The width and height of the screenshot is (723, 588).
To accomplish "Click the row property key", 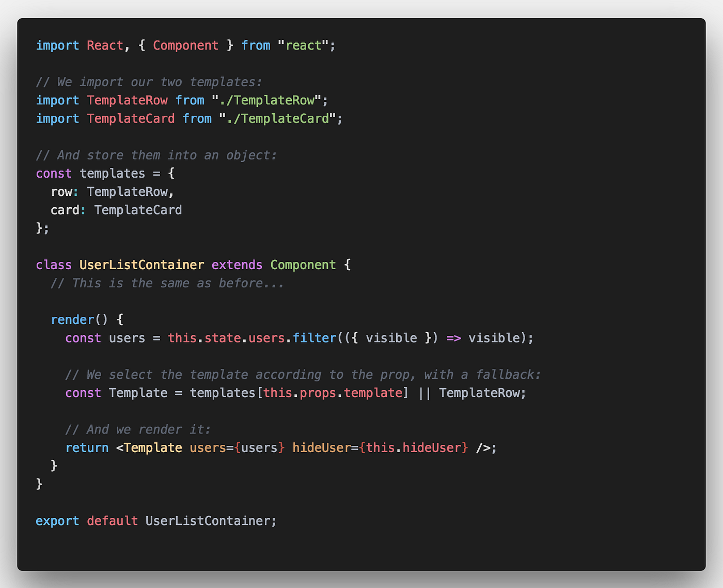I will [x=62, y=191].
